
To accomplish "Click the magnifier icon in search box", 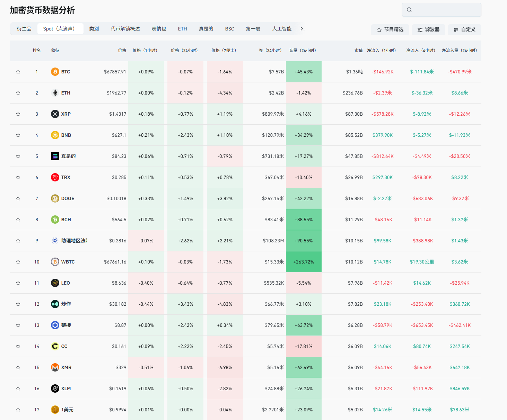I will [409, 10].
